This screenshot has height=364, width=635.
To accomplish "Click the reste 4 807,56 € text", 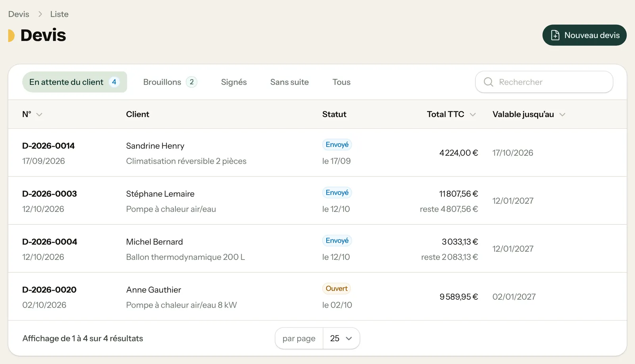I will [449, 209].
